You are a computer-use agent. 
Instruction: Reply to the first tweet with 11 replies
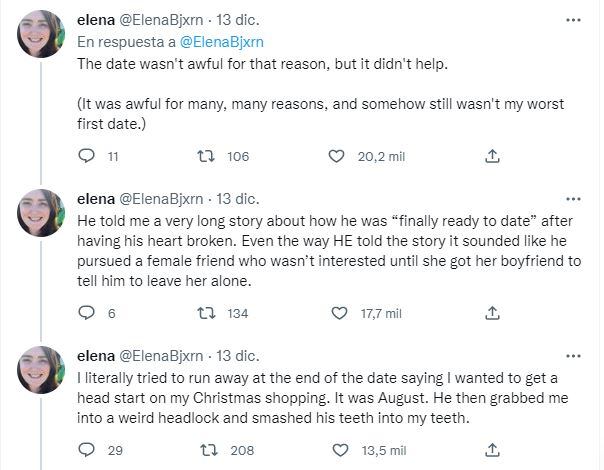[x=86, y=156]
